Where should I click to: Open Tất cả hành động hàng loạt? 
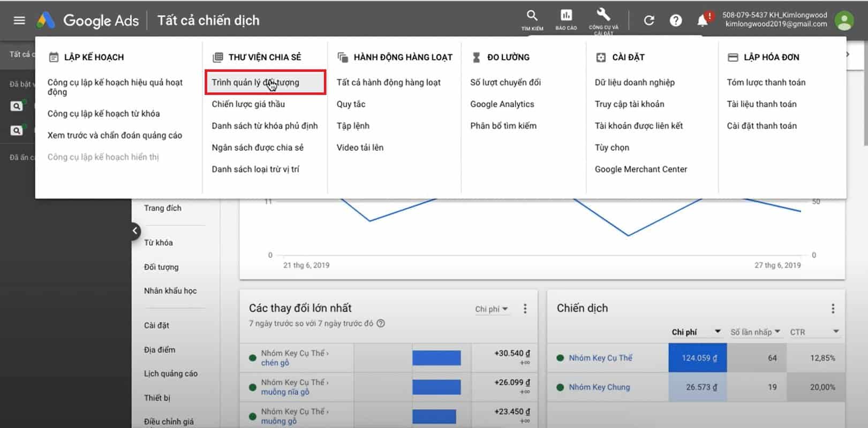coord(388,82)
